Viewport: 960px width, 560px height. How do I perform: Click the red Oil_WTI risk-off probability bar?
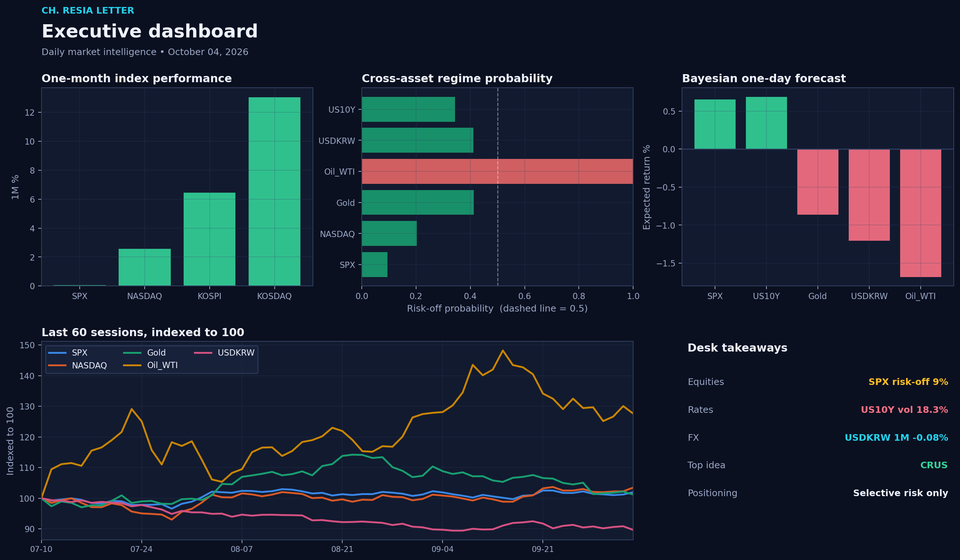[497, 171]
